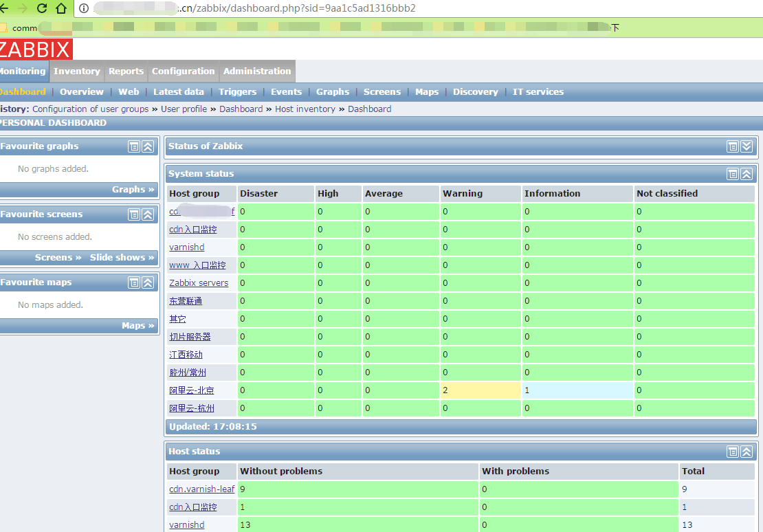Open 江西移动 host group link
Image resolution: width=763 pixels, height=532 pixels.
(186, 355)
